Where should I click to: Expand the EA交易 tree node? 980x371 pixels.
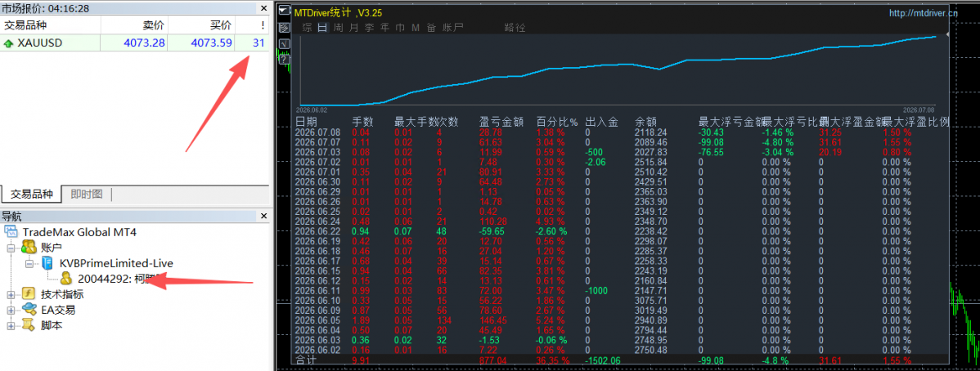11,311
